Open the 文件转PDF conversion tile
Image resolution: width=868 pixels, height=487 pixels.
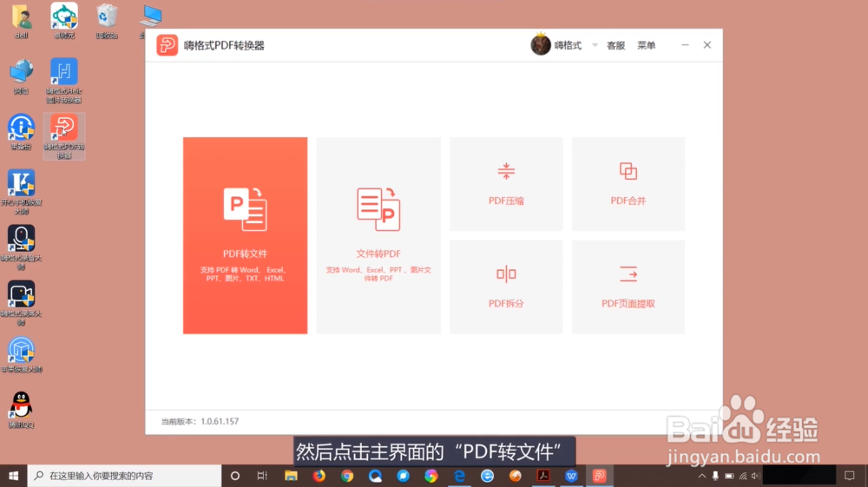click(x=378, y=235)
